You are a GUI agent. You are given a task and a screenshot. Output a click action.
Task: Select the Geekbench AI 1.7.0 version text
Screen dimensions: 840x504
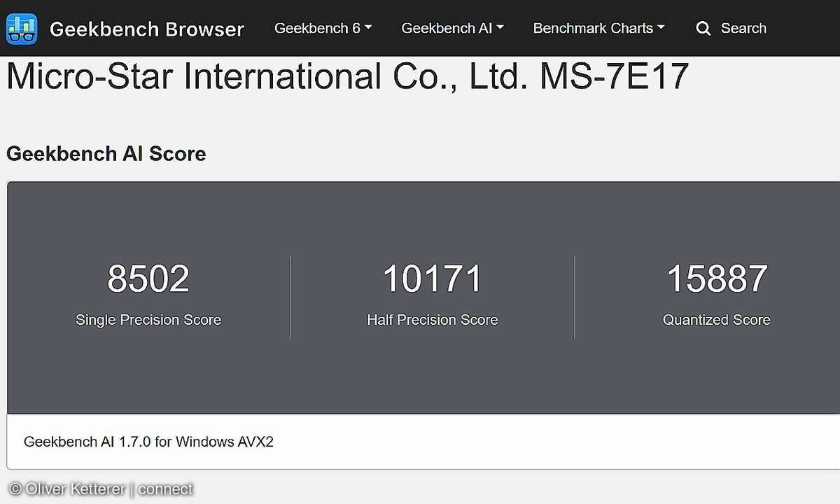tap(148, 442)
